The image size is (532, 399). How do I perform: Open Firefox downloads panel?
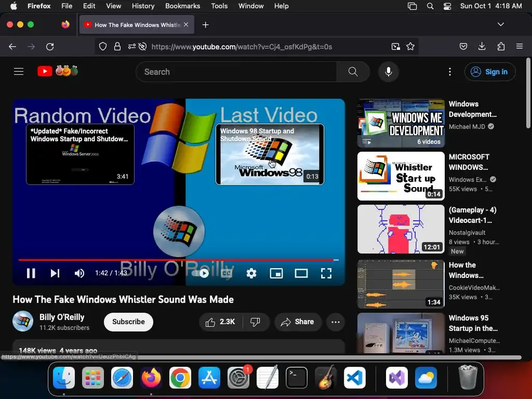[482, 46]
